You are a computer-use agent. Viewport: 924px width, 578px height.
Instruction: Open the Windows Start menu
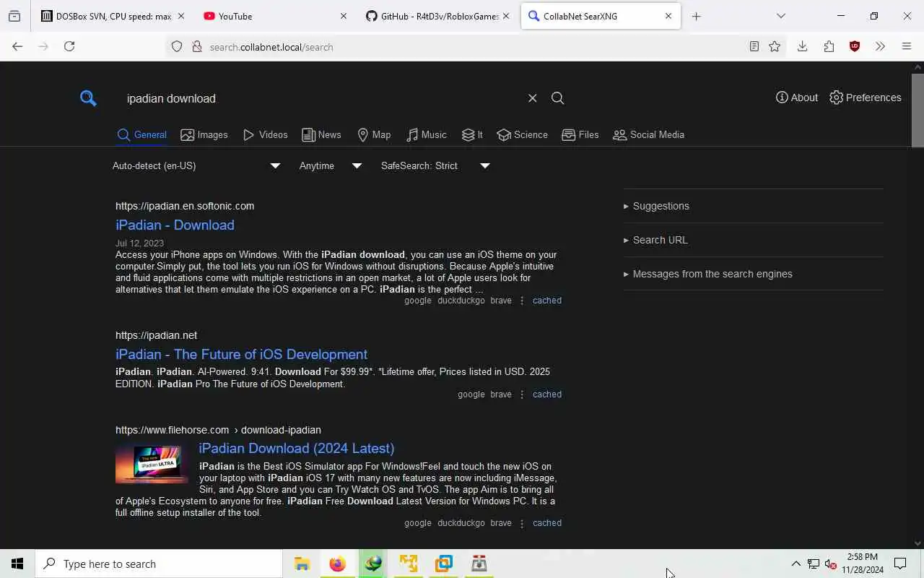(17, 564)
